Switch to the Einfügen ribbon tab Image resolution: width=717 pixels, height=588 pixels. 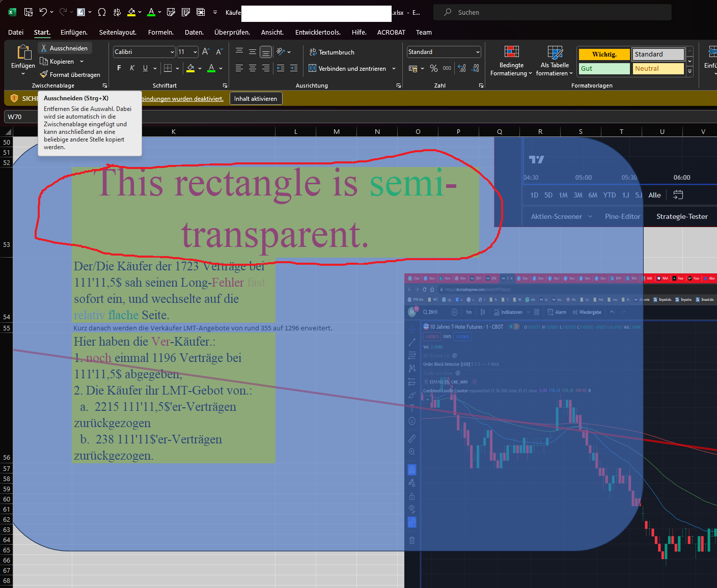74,32
